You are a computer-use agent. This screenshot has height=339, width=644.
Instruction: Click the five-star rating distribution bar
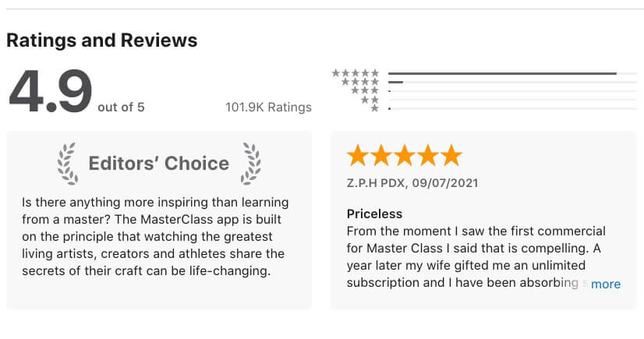tap(512, 73)
